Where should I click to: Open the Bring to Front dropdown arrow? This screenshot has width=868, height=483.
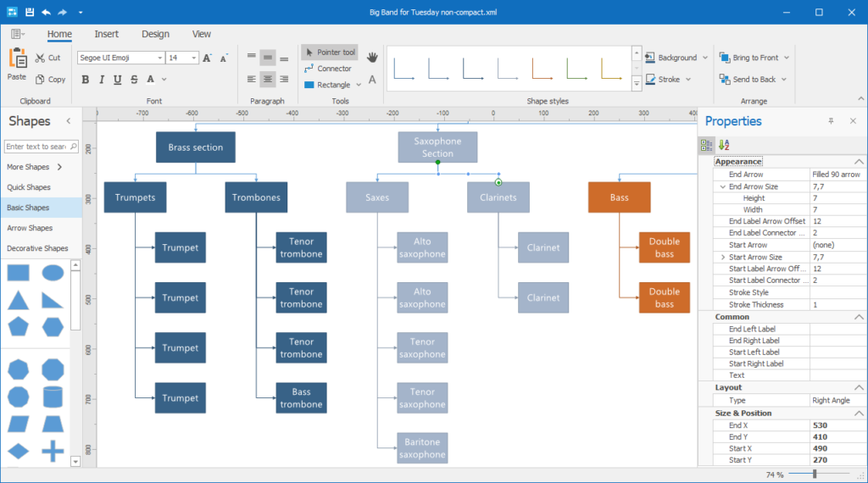pos(787,58)
